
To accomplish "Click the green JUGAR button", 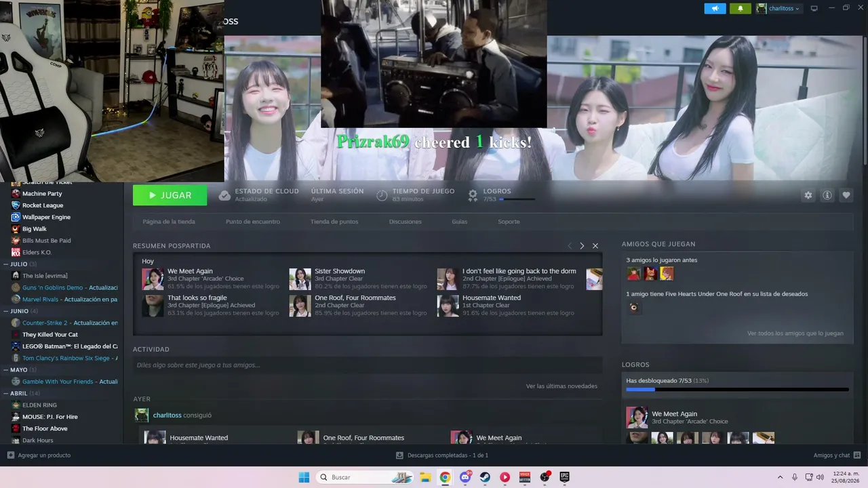I will tap(170, 195).
